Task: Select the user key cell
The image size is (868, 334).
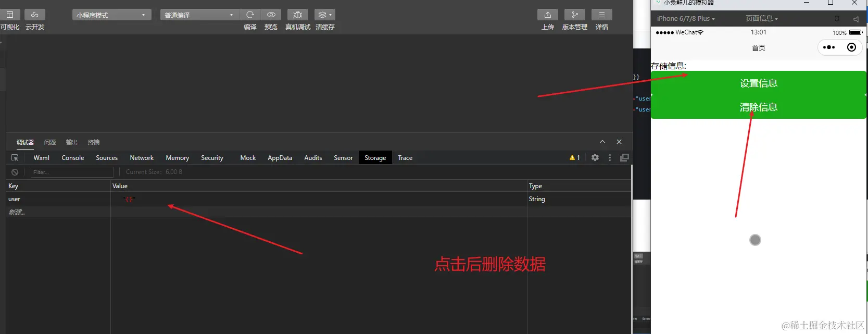Action: 58,199
